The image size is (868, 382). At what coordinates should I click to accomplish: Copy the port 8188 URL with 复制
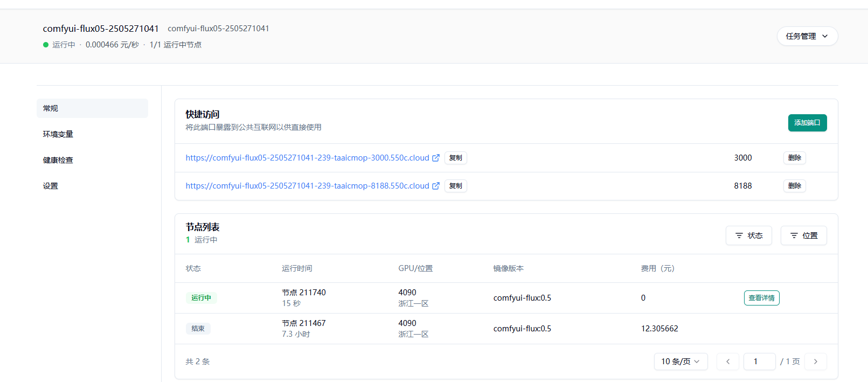[455, 186]
